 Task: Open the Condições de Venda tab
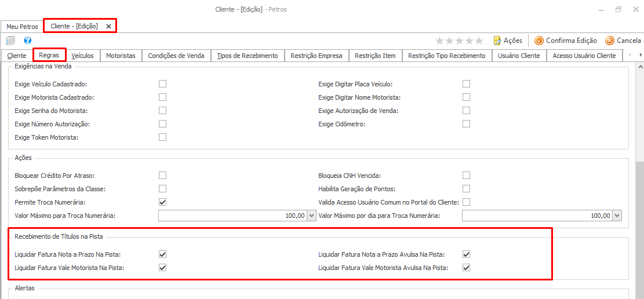pos(176,56)
